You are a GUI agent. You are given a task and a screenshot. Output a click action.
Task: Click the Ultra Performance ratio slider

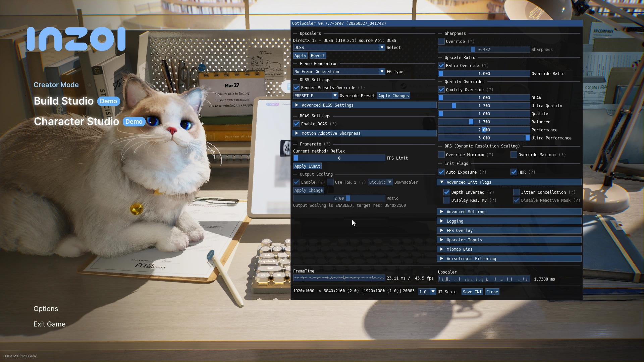tap(484, 138)
